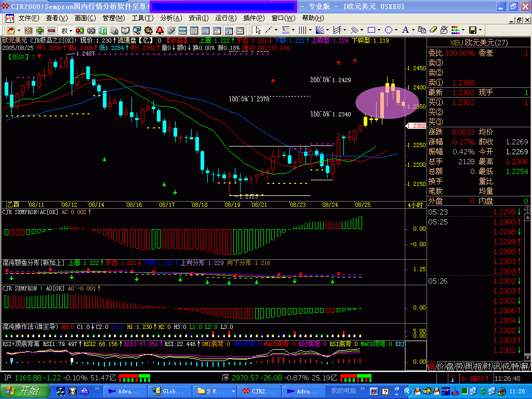Expand the fan lines tool dropdown arrow
The width and height of the screenshot is (532, 399).
tap(327, 31)
